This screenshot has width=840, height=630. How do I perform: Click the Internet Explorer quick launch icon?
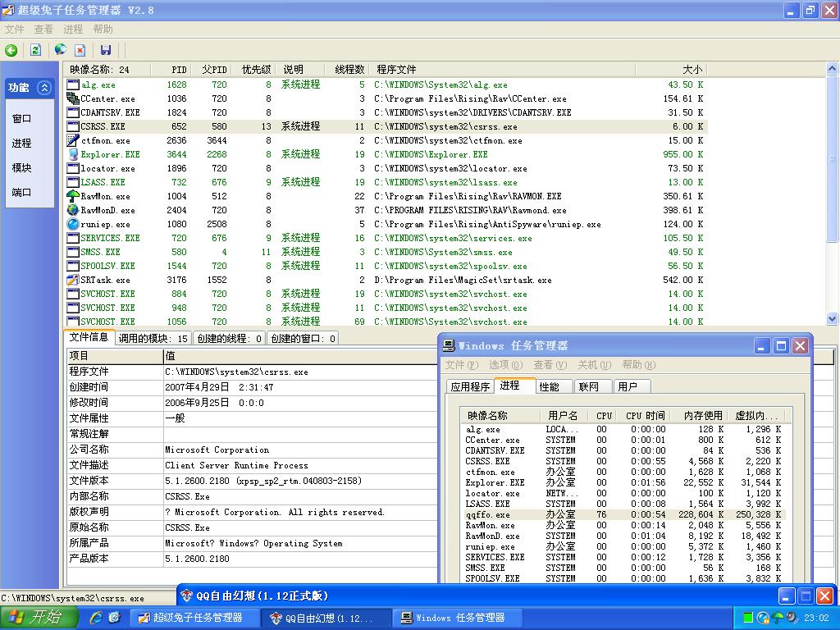(96, 618)
